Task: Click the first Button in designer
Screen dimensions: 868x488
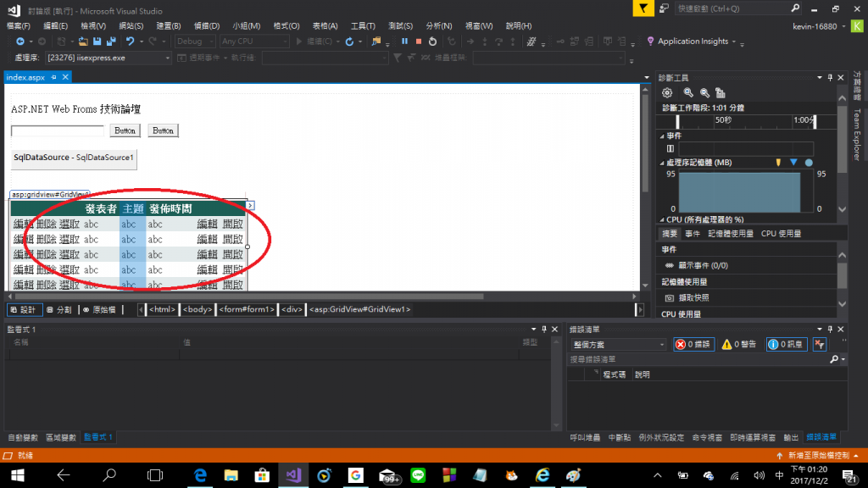Action: 125,130
